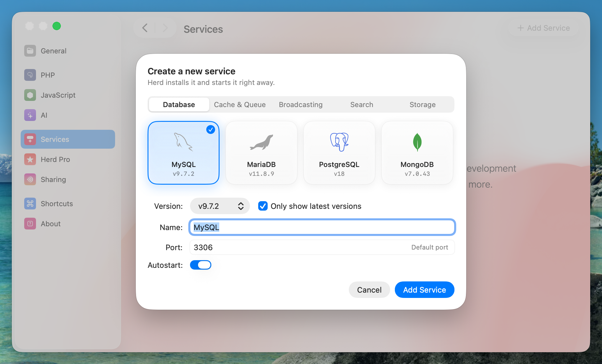Click the About question-mark icon
602x364 pixels.
tap(30, 224)
